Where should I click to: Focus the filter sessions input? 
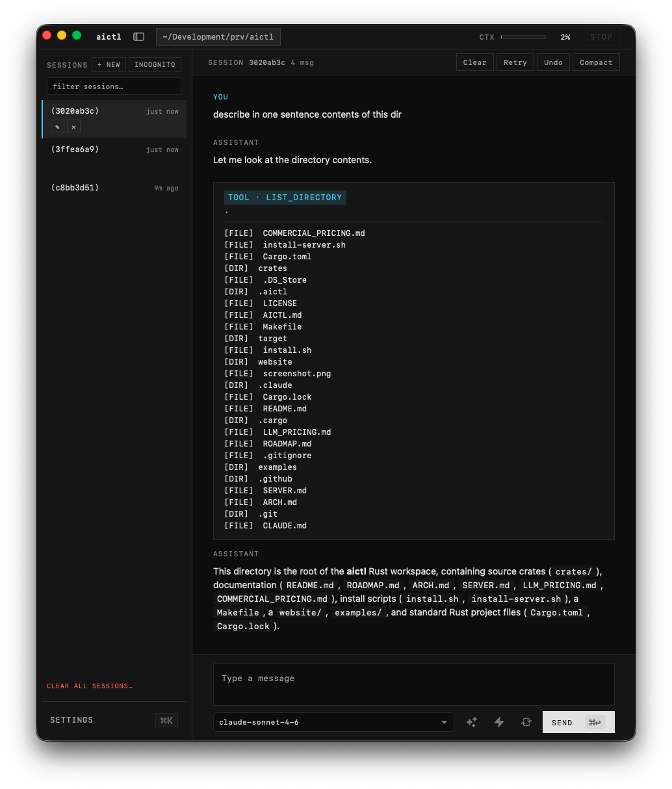pyautogui.click(x=114, y=86)
